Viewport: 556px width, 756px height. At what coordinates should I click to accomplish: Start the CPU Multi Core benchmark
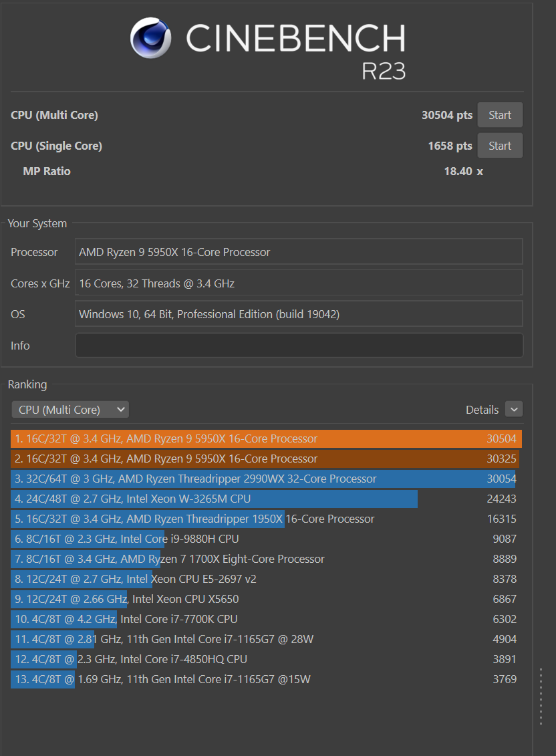500,115
